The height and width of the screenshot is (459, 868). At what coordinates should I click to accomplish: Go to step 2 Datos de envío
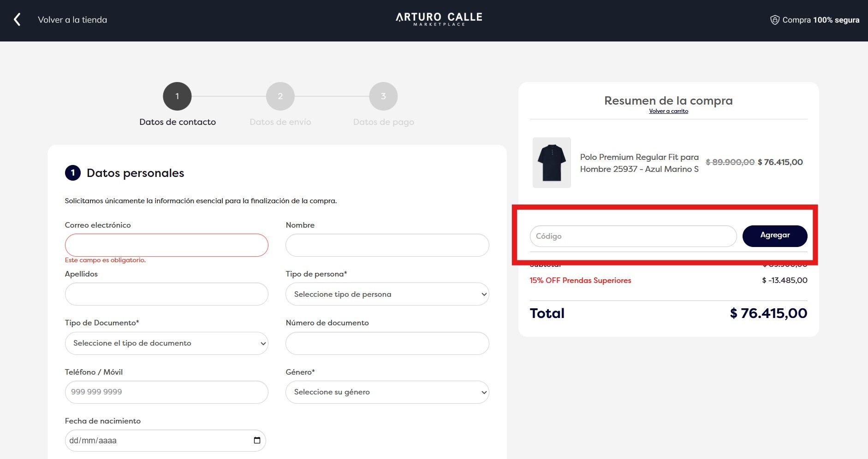(x=280, y=96)
